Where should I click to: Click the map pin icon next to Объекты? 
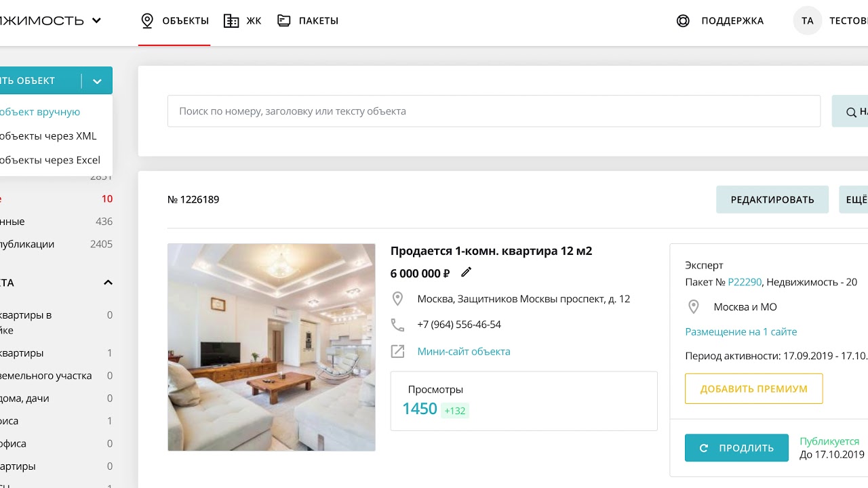(x=147, y=21)
